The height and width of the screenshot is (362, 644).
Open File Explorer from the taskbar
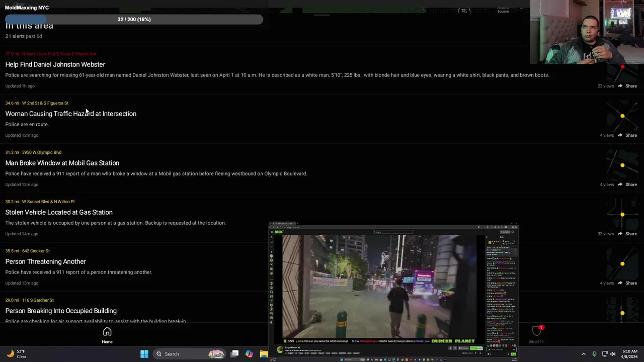click(264, 354)
